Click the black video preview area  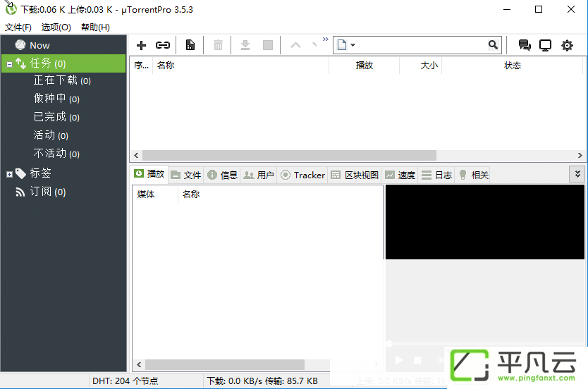pos(485,222)
